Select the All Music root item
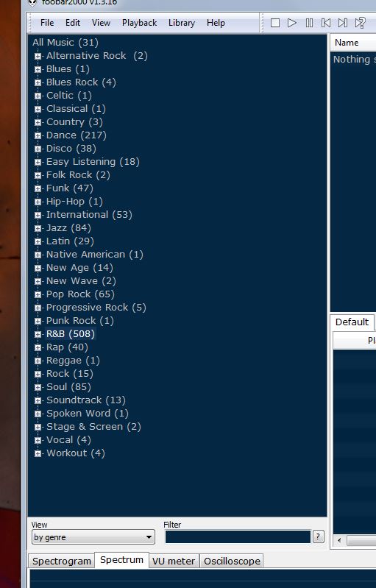This screenshot has height=588, width=376. pos(65,43)
